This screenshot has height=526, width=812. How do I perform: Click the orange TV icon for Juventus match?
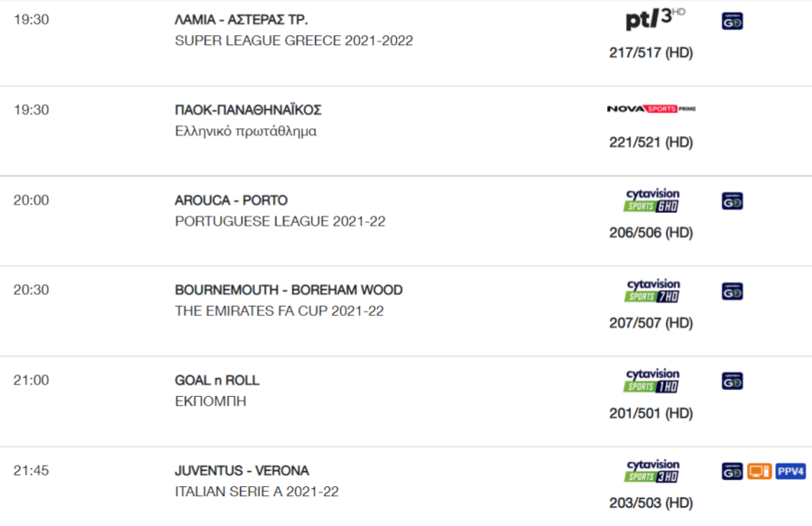click(759, 471)
